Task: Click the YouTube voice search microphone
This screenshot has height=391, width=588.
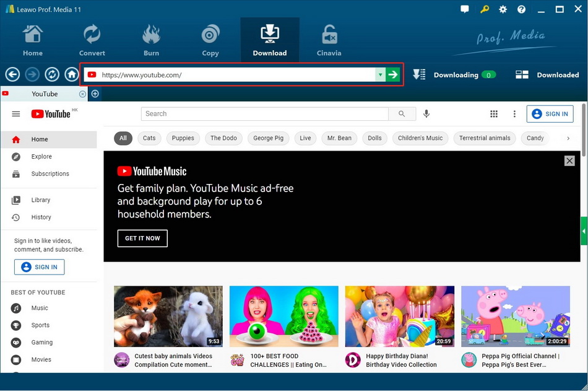Action: point(426,114)
